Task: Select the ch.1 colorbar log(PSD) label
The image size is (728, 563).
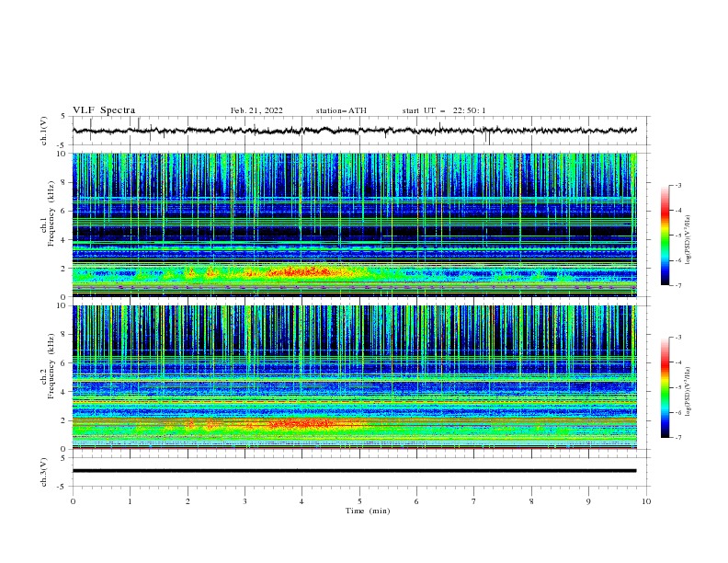Action: tap(688, 240)
